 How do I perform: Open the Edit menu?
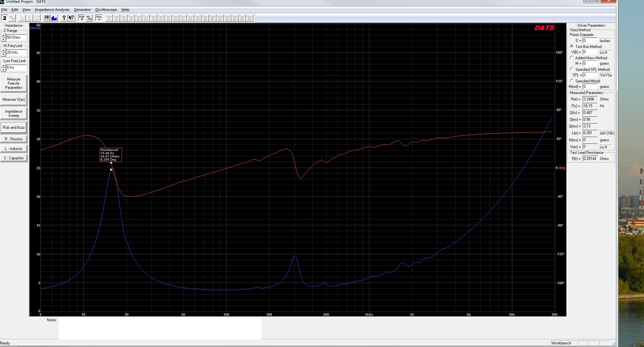(x=15, y=10)
